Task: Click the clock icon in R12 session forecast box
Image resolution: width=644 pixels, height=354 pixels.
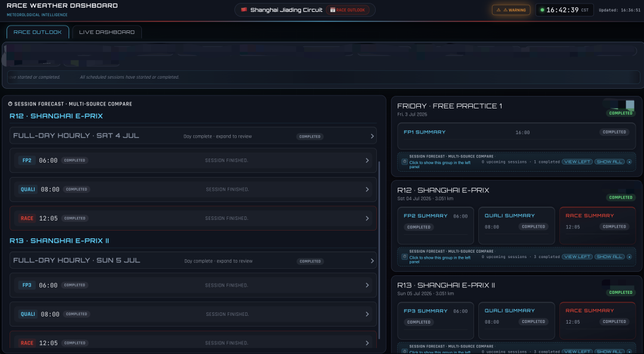Action: pyautogui.click(x=404, y=257)
